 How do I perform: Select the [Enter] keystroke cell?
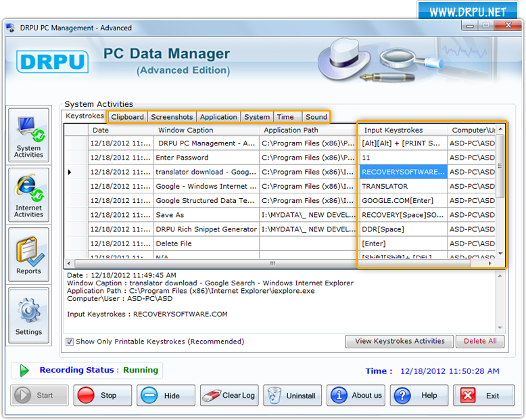coord(403,243)
